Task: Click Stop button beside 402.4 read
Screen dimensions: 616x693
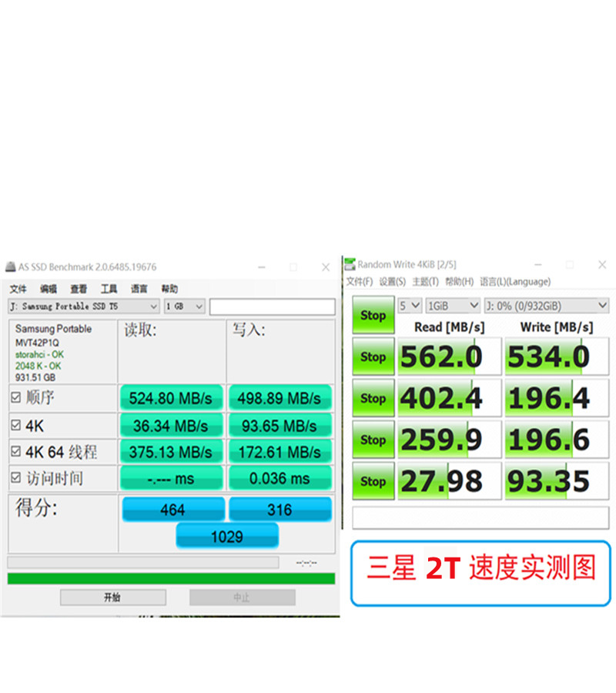Action: pyautogui.click(x=373, y=398)
